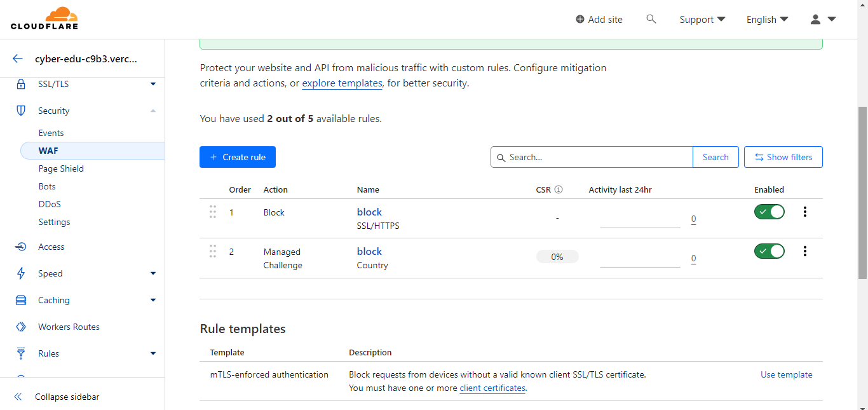Grab the drag handle of rule order 1
The width and height of the screenshot is (868, 410).
point(213,212)
